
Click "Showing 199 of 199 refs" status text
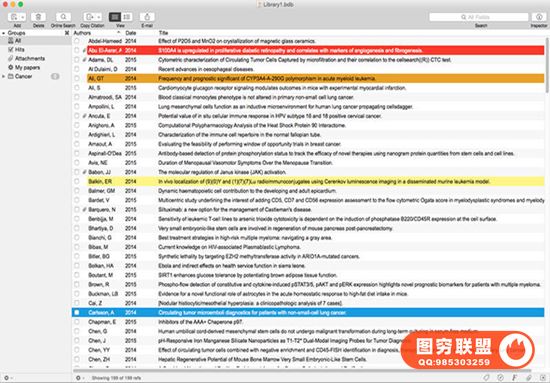[x=116, y=378]
